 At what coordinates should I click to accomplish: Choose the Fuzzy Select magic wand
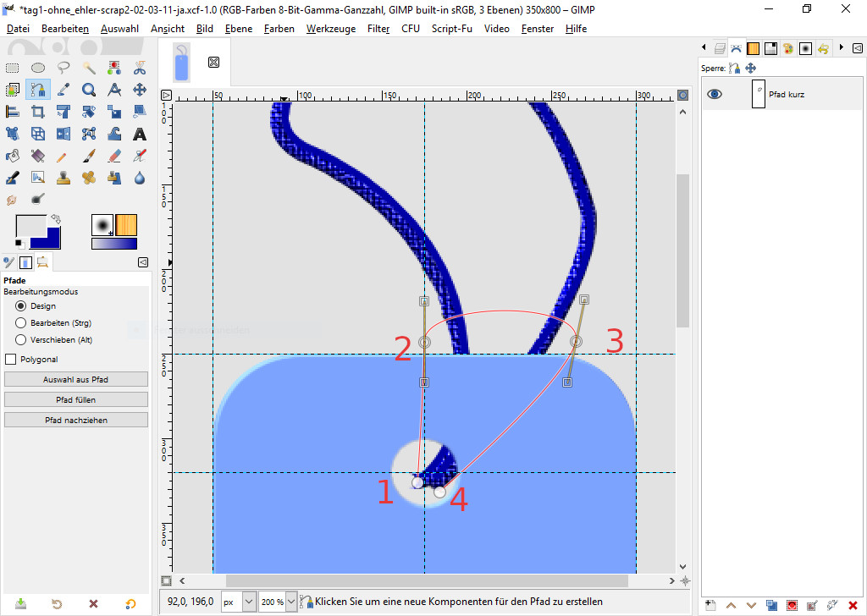point(89,68)
